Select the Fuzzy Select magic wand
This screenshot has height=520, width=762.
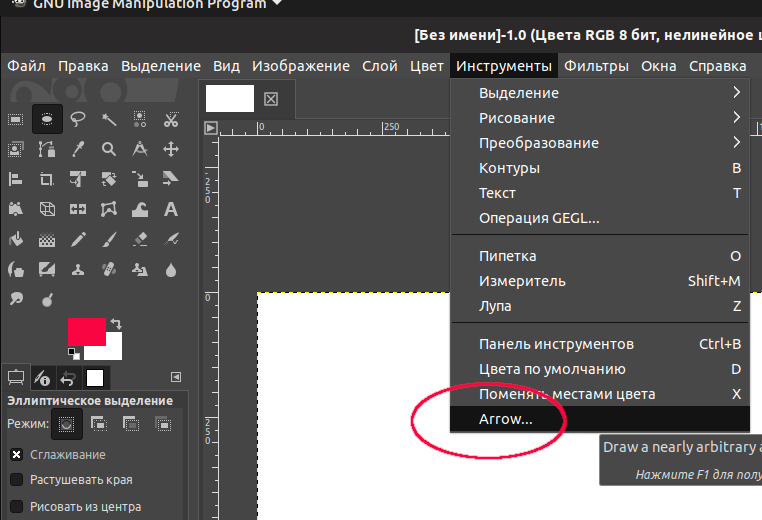(x=109, y=119)
